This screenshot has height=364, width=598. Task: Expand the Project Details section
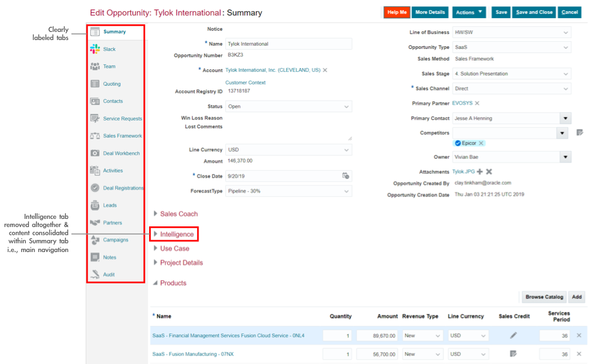(x=155, y=262)
